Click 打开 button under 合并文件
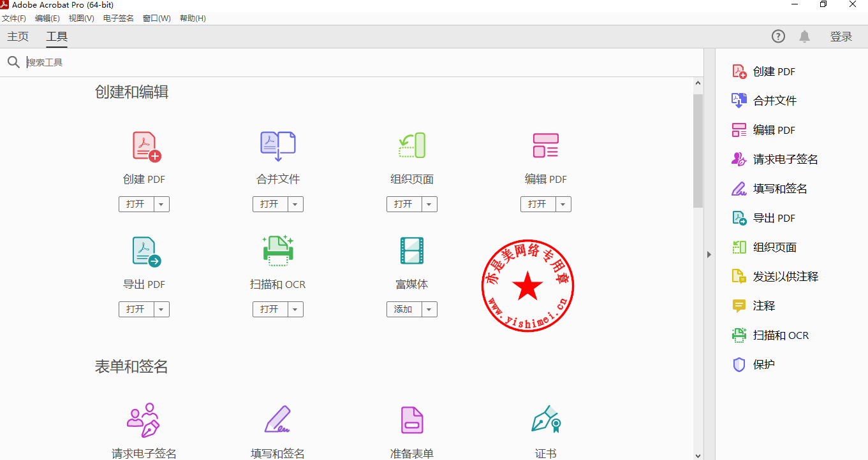Screen dimensions: 868x460 click(270, 204)
